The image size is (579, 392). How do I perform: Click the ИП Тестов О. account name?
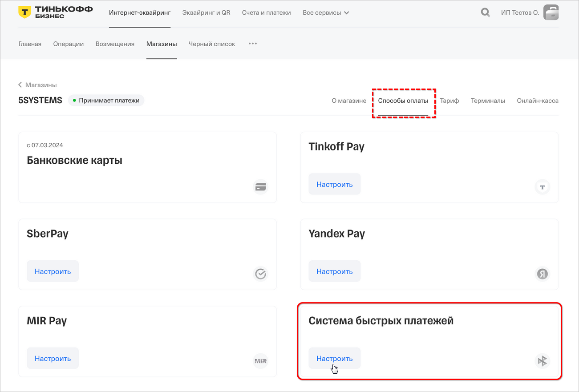(520, 12)
